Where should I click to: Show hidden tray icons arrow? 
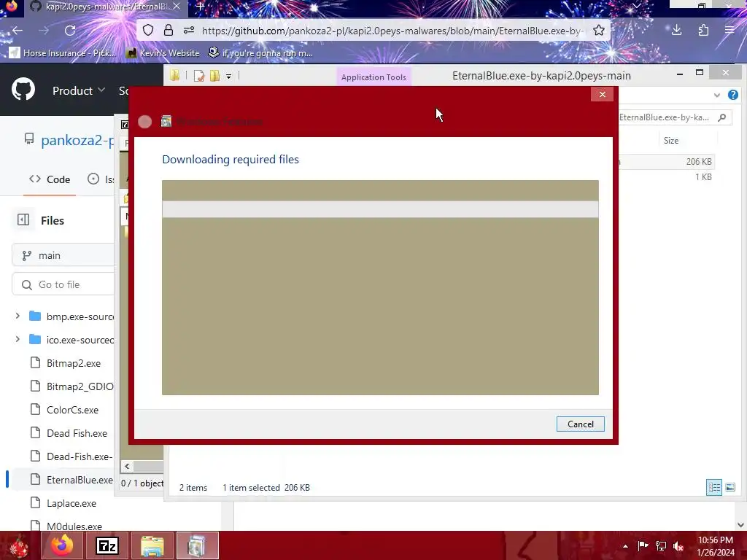(x=625, y=546)
